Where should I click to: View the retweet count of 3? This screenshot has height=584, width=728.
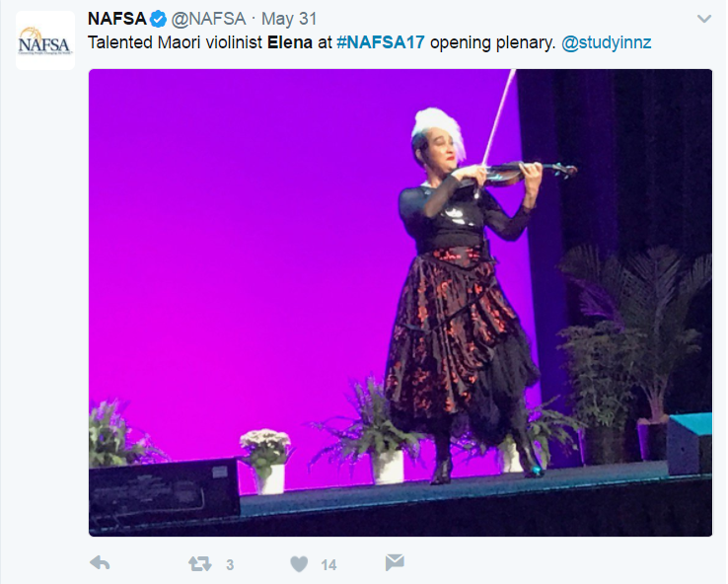pyautogui.click(x=230, y=565)
